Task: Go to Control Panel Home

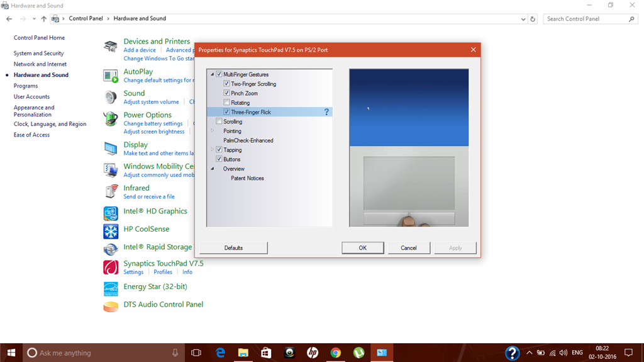Action: pyautogui.click(x=39, y=37)
